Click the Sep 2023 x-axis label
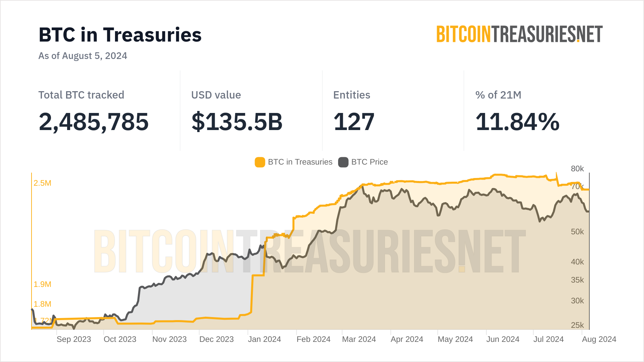This screenshot has height=362, width=644. [74, 339]
